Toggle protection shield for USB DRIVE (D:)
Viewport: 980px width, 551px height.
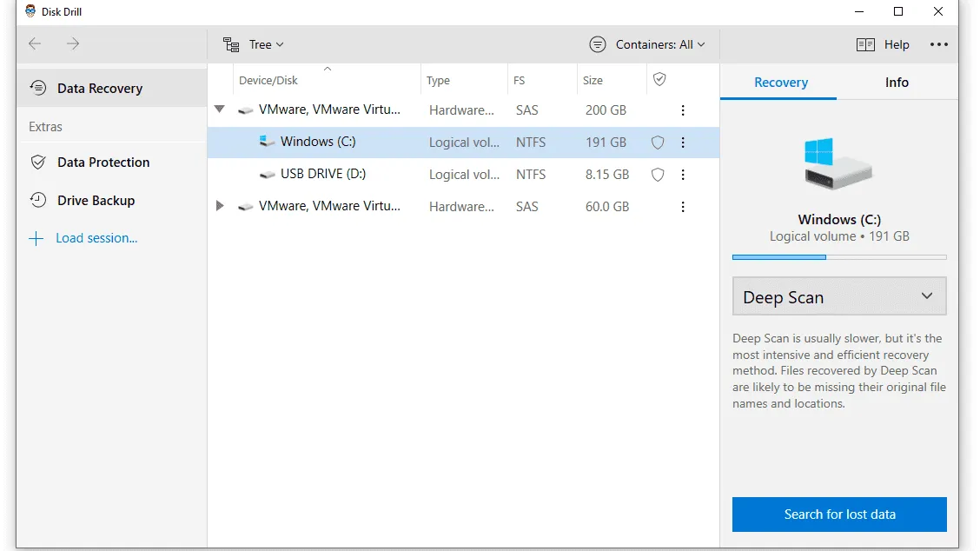tap(658, 175)
